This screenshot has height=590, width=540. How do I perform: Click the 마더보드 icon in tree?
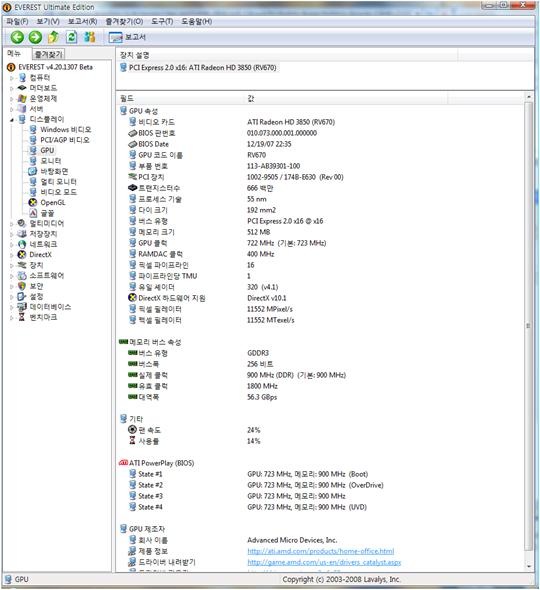[x=22, y=88]
